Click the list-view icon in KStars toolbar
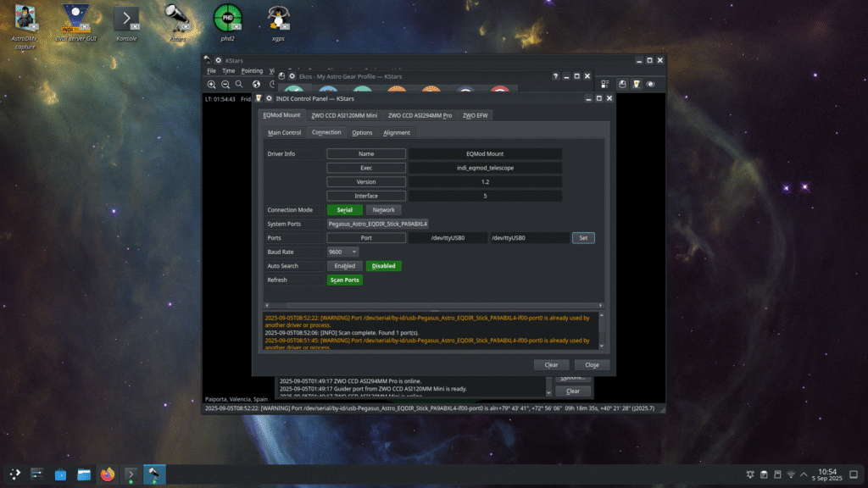Screen dimensions: 868x488 tap(605, 84)
